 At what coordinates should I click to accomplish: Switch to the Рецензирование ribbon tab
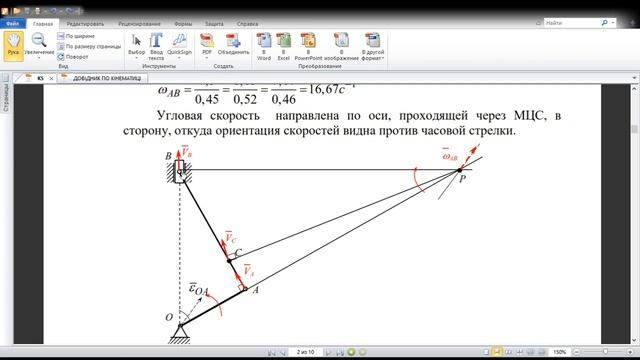pyautogui.click(x=139, y=24)
